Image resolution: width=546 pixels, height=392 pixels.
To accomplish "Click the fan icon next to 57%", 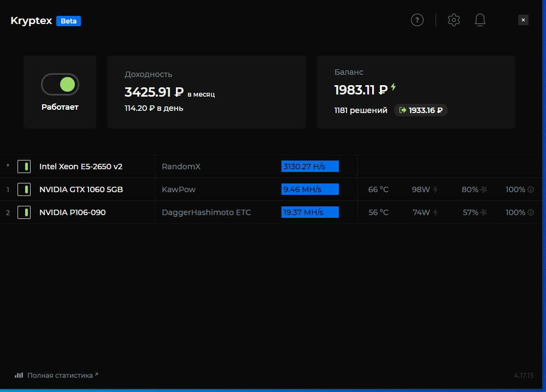I will click(x=484, y=212).
